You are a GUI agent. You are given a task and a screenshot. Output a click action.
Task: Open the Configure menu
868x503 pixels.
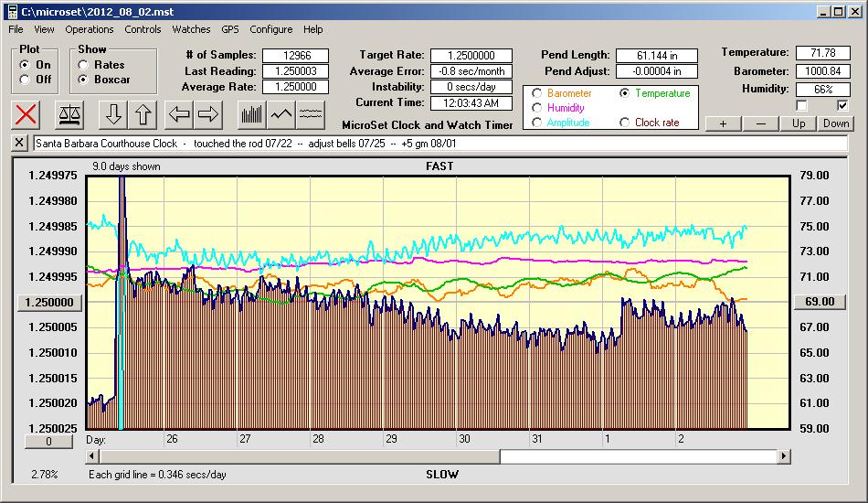[271, 29]
